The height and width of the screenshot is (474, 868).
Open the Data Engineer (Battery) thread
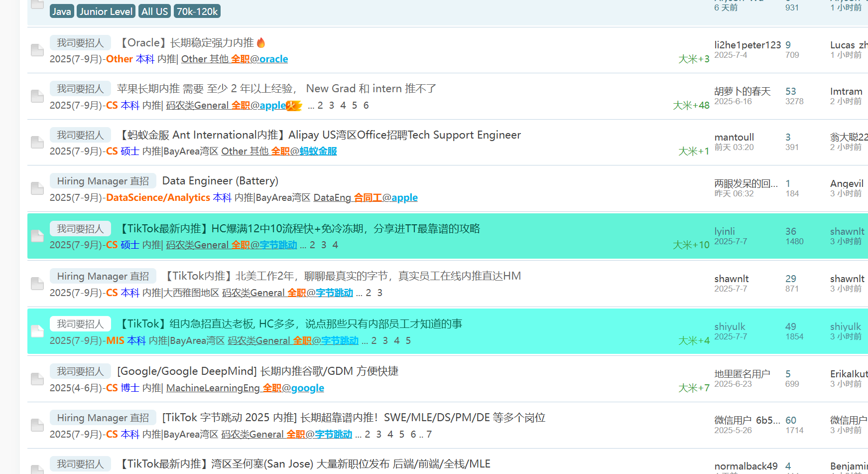(x=220, y=181)
